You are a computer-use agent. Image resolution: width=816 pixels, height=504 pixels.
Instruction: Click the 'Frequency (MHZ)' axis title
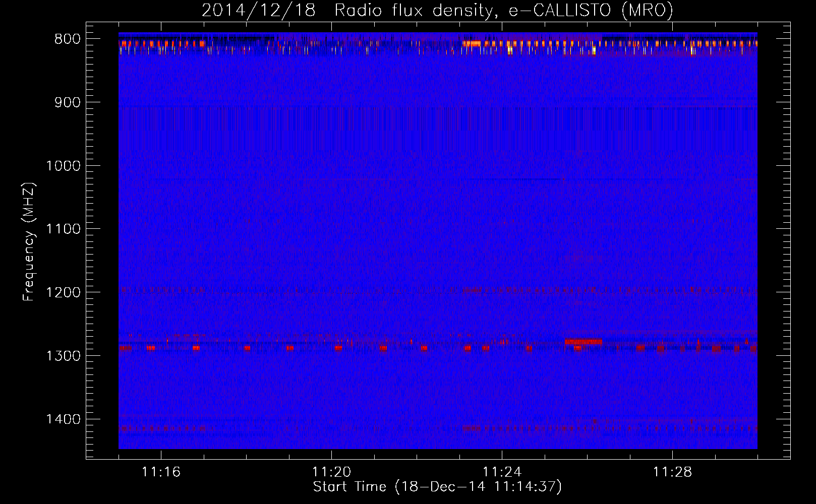pos(29,241)
